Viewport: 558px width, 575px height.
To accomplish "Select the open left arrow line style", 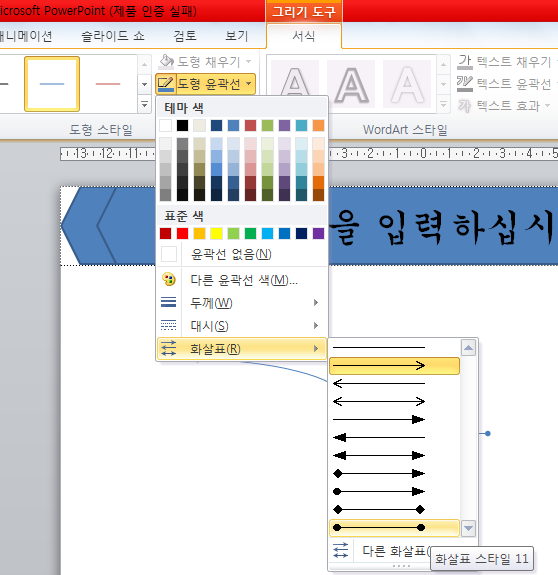I will pyautogui.click(x=394, y=384).
